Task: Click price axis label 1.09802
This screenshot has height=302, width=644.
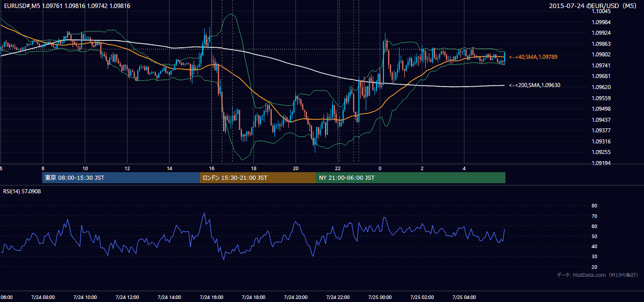Action: (601, 55)
